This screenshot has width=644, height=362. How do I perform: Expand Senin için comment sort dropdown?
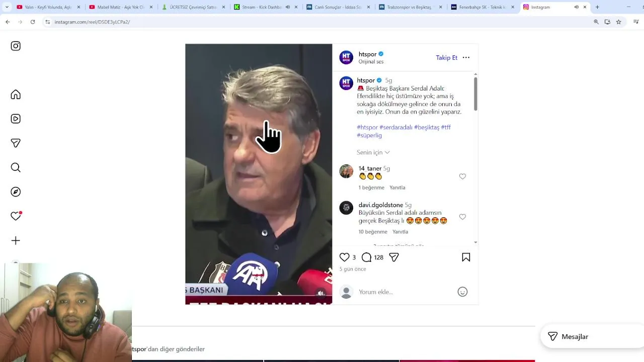373,152
